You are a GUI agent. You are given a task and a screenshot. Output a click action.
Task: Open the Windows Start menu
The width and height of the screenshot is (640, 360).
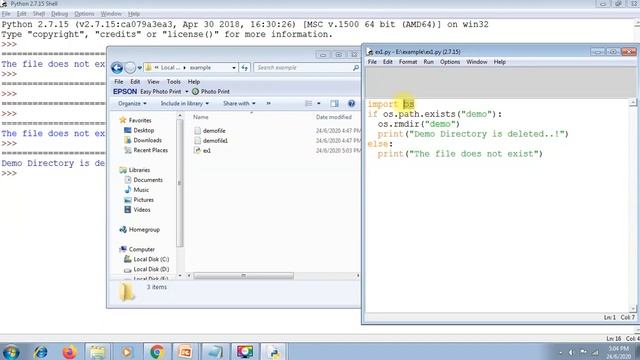(10, 352)
